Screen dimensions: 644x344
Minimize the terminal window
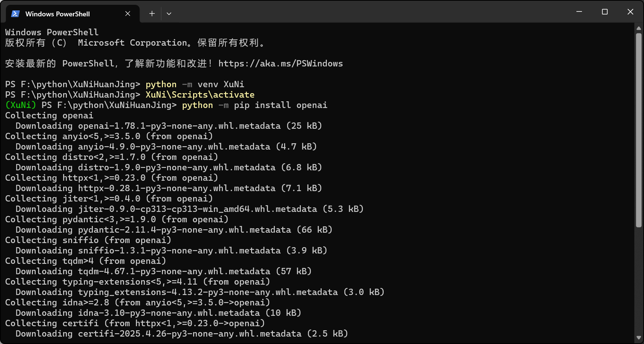[579, 12]
